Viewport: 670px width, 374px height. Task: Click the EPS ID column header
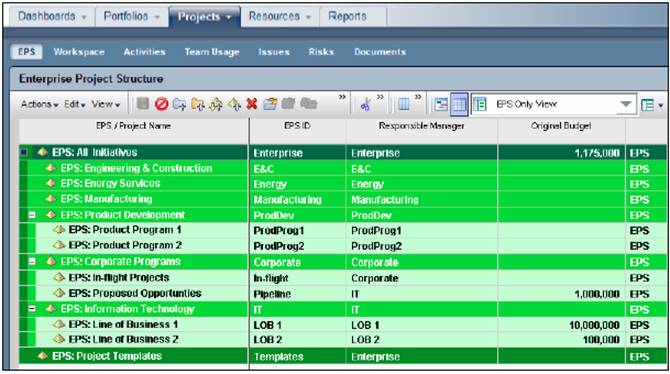297,131
